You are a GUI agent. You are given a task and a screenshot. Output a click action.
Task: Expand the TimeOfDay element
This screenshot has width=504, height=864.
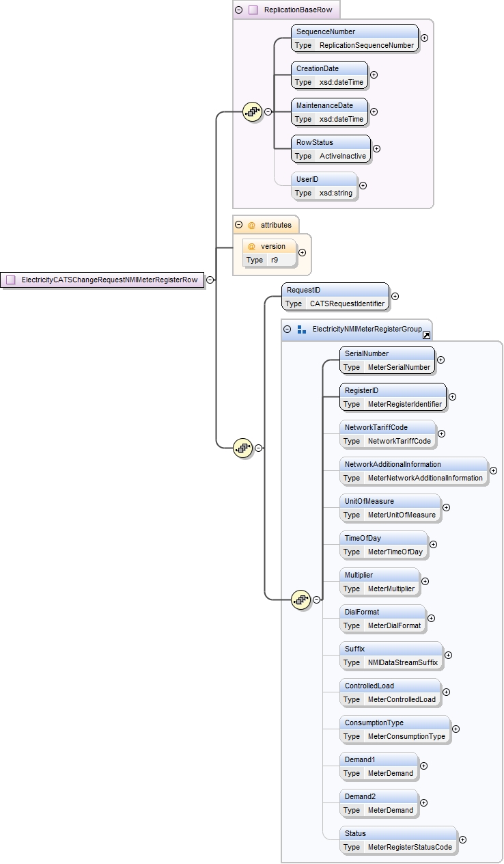point(433,545)
